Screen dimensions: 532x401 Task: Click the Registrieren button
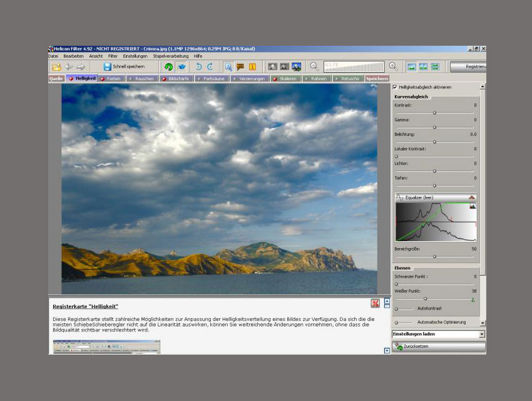(x=468, y=67)
